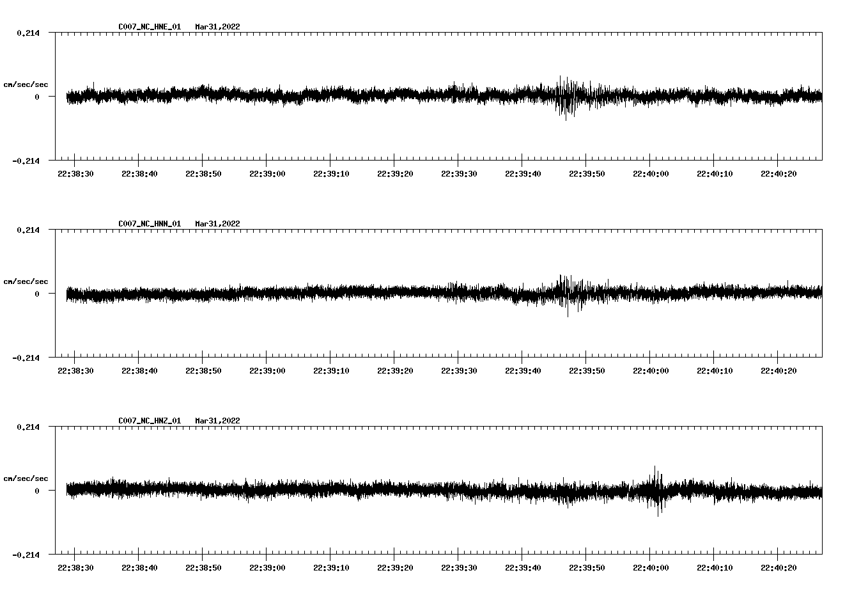The width and height of the screenshot is (868, 591).
Task: Click the 22:40:00 time label under HNN plot
Action: click(x=651, y=371)
